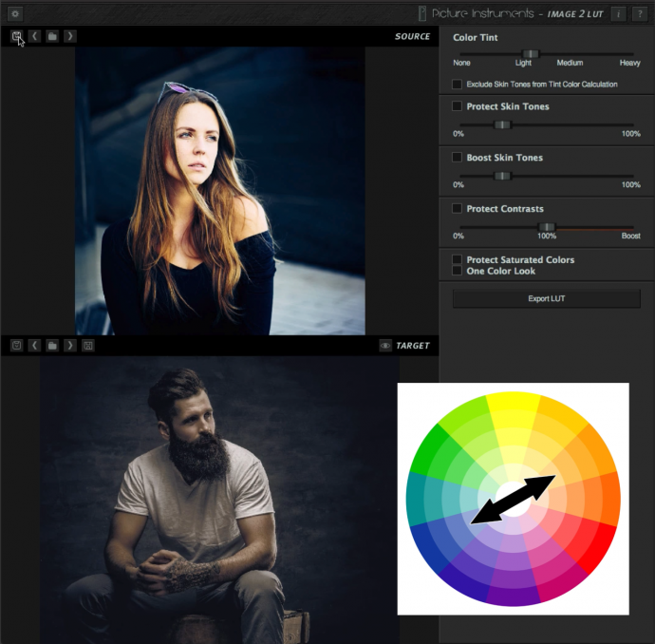
Task: Enable the Protect Contrasts checkbox
Action: click(457, 208)
